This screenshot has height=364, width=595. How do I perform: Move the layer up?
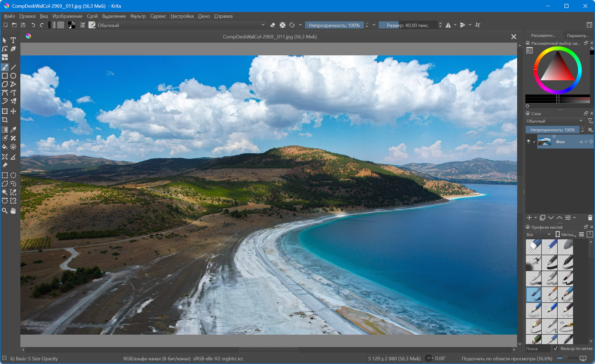tap(560, 218)
